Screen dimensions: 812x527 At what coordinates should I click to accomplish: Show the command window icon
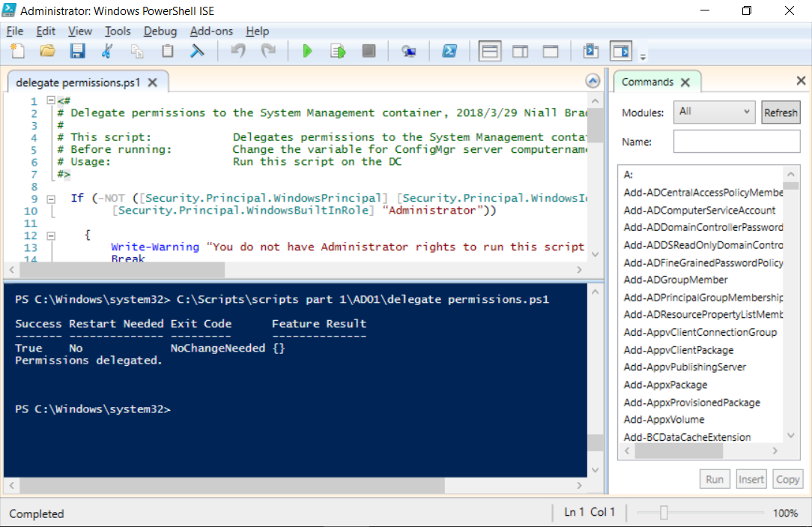pyautogui.click(x=591, y=51)
